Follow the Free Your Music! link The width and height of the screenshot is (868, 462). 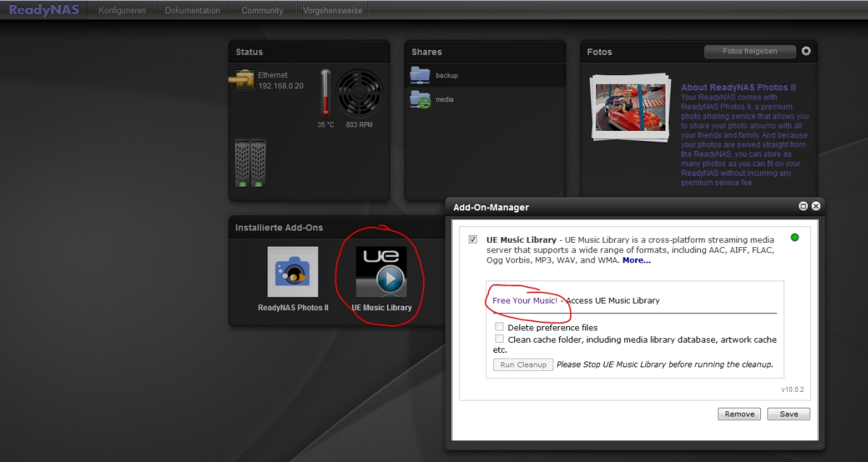pyautogui.click(x=524, y=301)
